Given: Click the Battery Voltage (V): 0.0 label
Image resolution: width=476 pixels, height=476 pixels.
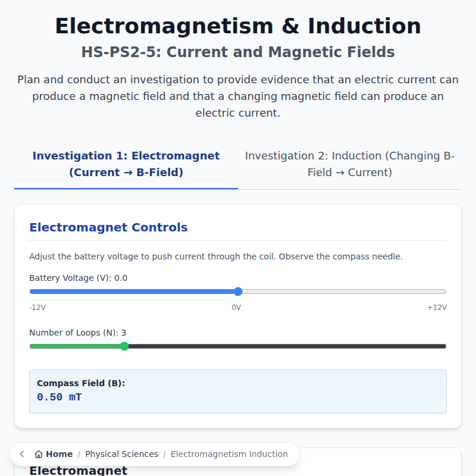Looking at the screenshot, I should pos(78,277).
